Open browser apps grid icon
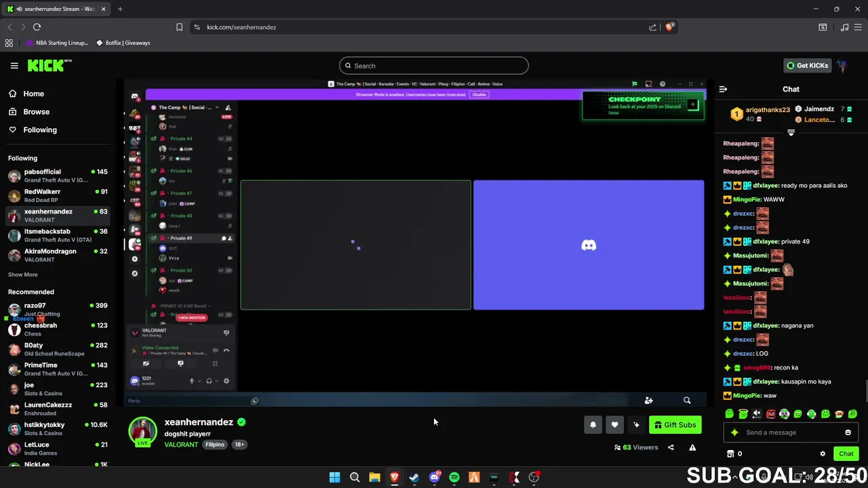 click(9, 43)
